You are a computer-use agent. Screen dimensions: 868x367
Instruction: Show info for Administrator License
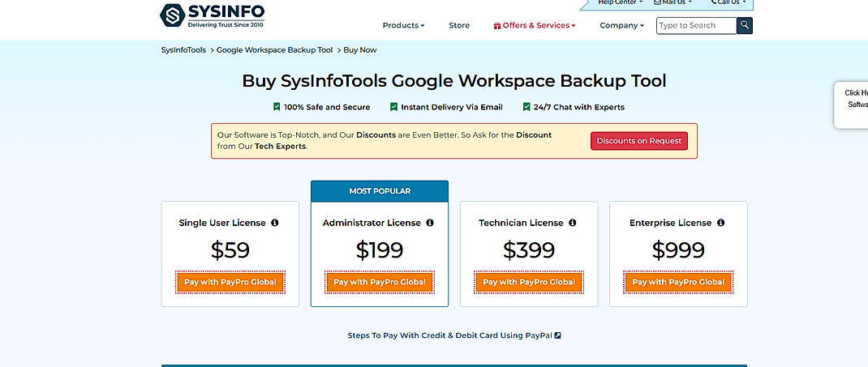(x=430, y=223)
